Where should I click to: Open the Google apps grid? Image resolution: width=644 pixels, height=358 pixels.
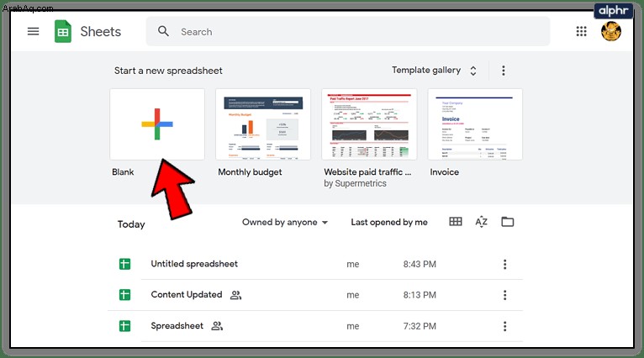[581, 31]
